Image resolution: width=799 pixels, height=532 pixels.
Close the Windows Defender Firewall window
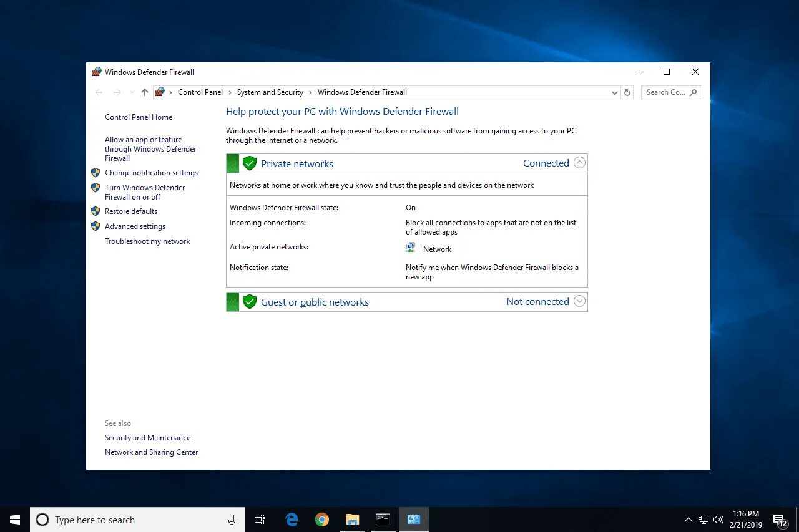click(x=695, y=72)
